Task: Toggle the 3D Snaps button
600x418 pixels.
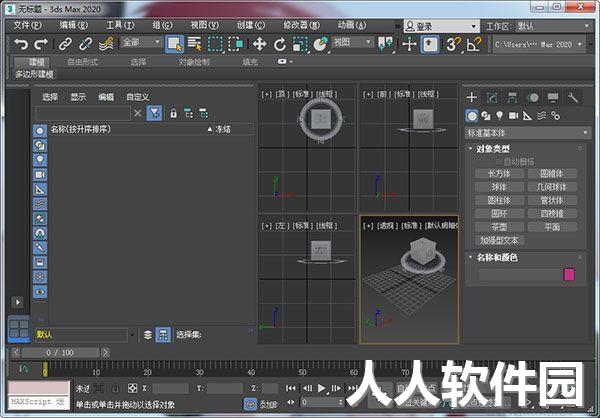Action: point(453,44)
